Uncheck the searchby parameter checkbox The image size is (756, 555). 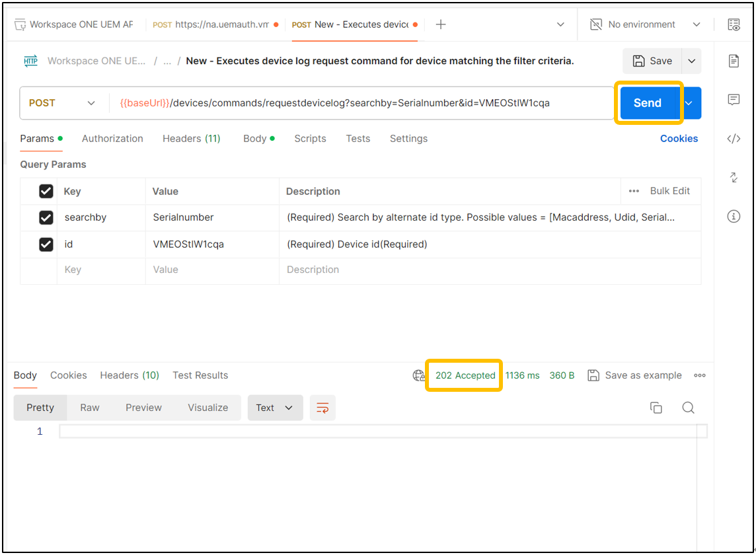[46, 217]
